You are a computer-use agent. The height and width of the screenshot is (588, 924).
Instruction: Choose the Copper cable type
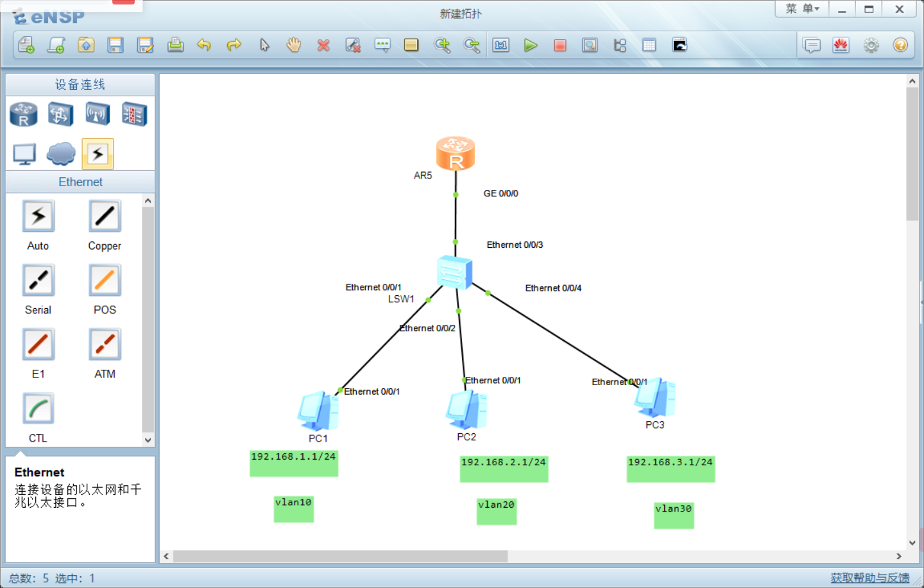point(105,216)
